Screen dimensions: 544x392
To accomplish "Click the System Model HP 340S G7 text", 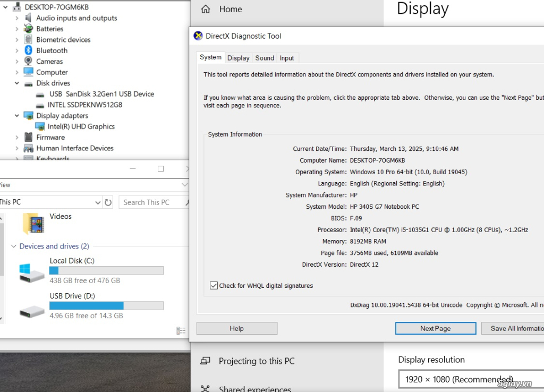I will pyautogui.click(x=385, y=207).
